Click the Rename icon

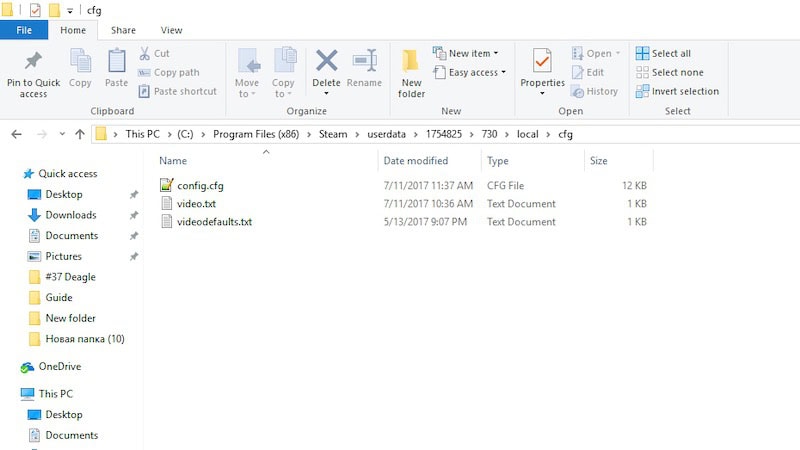pyautogui.click(x=365, y=61)
